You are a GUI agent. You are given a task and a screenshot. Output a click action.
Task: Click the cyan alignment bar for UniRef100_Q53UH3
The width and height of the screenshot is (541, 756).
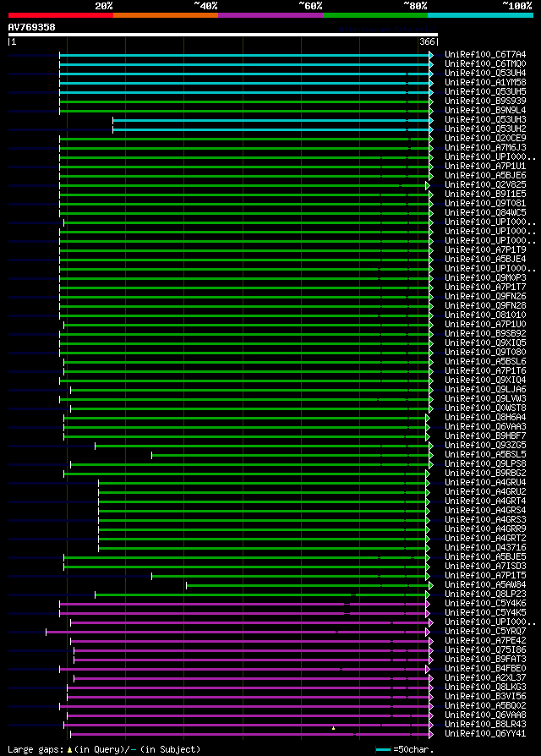[x=271, y=120]
